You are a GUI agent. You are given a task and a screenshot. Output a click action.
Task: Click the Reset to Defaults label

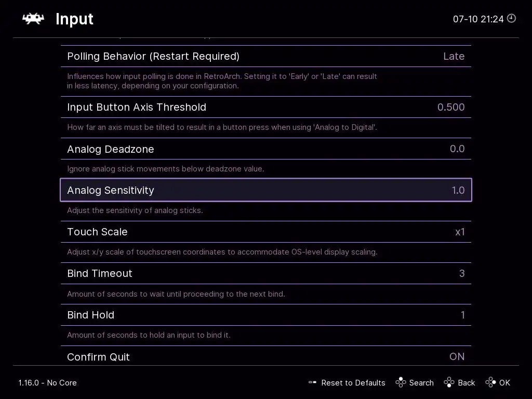pos(353,383)
